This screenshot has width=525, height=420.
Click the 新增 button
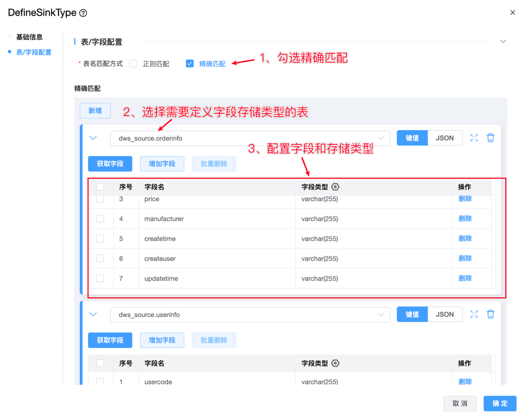tap(95, 111)
